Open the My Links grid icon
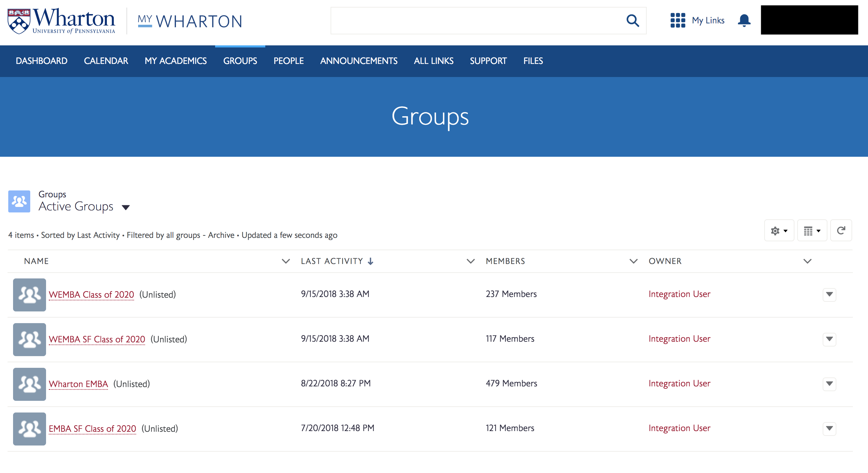 pos(678,21)
